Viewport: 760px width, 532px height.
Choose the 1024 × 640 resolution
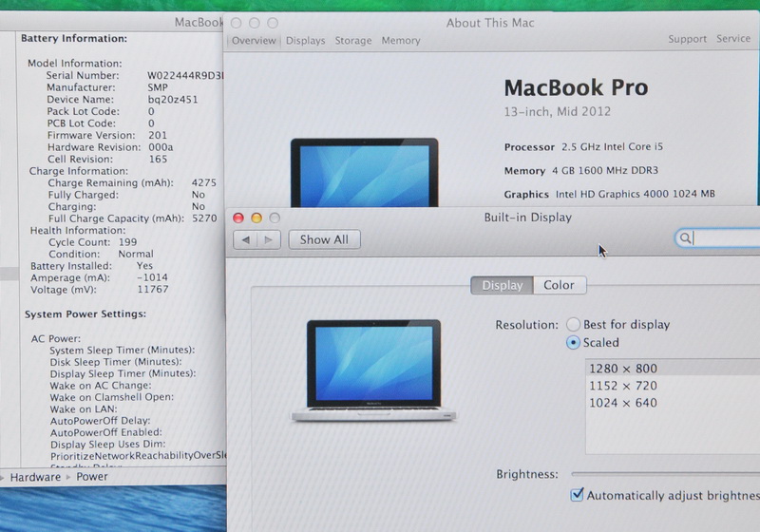[673, 403]
